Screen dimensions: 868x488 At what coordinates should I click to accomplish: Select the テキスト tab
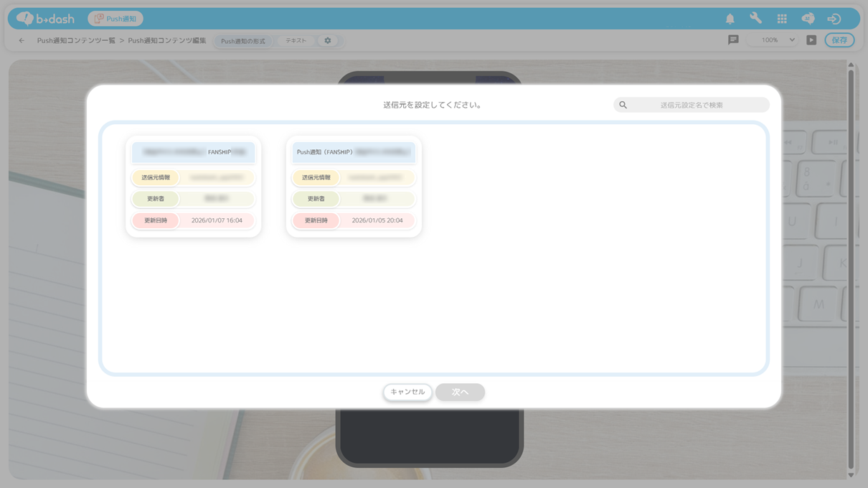pos(296,41)
